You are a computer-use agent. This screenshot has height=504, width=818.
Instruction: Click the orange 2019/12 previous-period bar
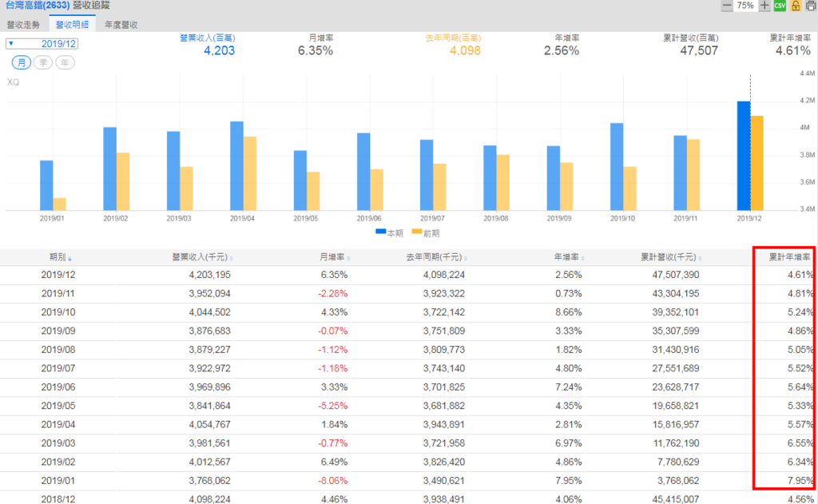757,163
